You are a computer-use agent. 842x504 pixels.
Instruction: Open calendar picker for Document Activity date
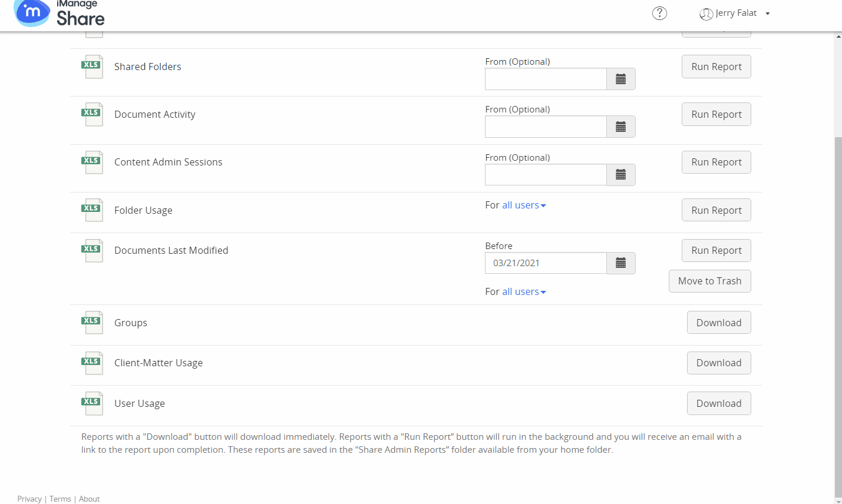[x=621, y=127]
